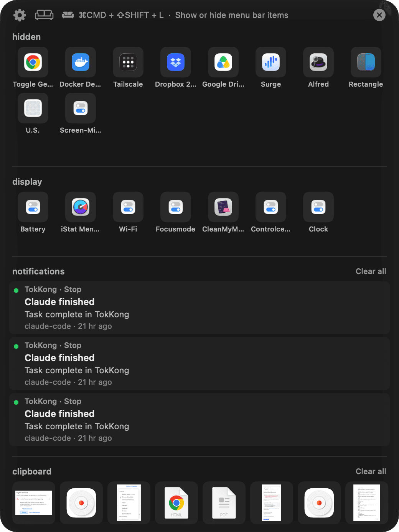Select the Screen-Mirroring item icon
The image size is (399, 532).
pyautogui.click(x=81, y=108)
